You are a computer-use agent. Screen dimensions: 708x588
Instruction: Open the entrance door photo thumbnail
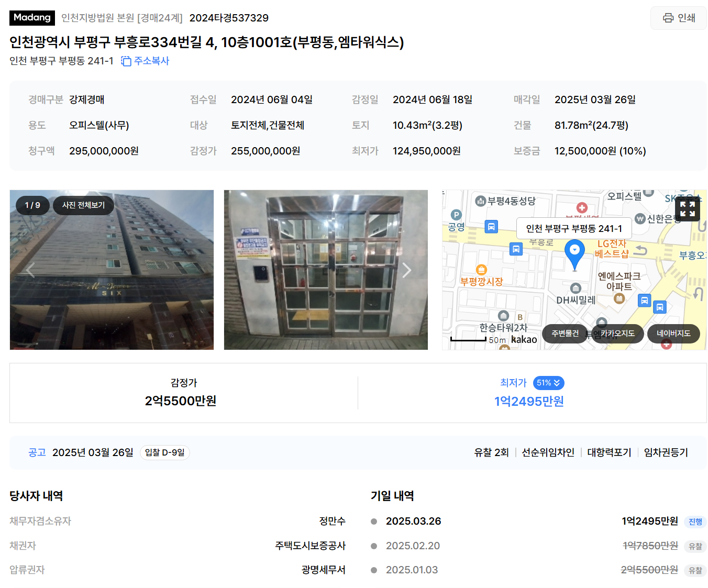pyautogui.click(x=326, y=270)
